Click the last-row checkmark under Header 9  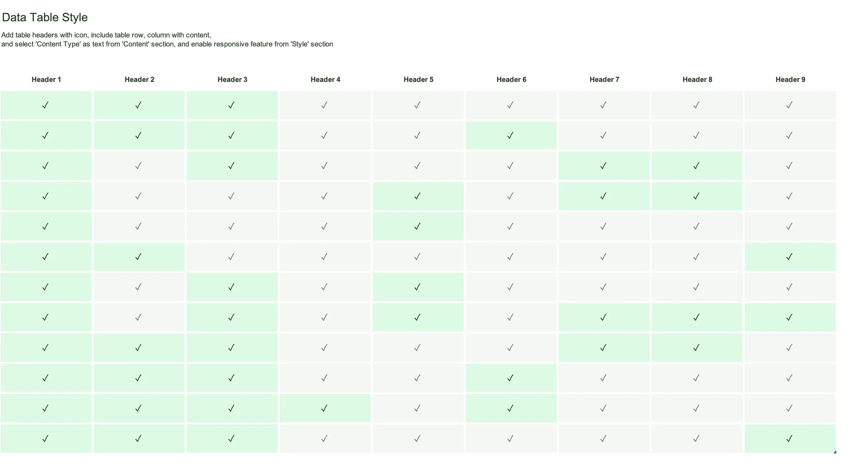790,439
